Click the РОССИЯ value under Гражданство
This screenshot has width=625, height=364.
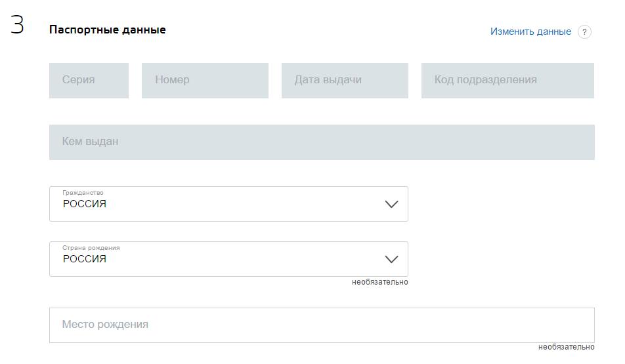pyautogui.click(x=85, y=204)
